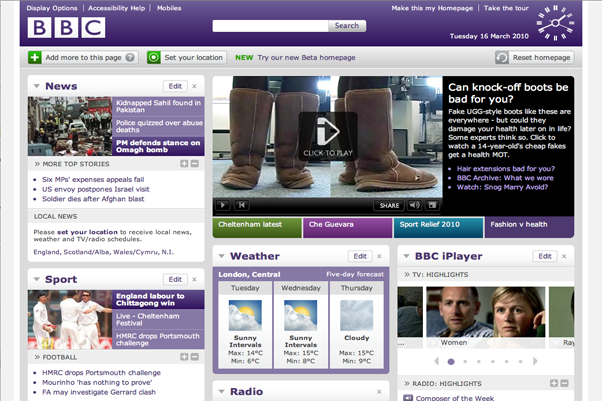
Task: Open Kidnapped Sahil found in Pakistan headline
Action: click(x=158, y=106)
